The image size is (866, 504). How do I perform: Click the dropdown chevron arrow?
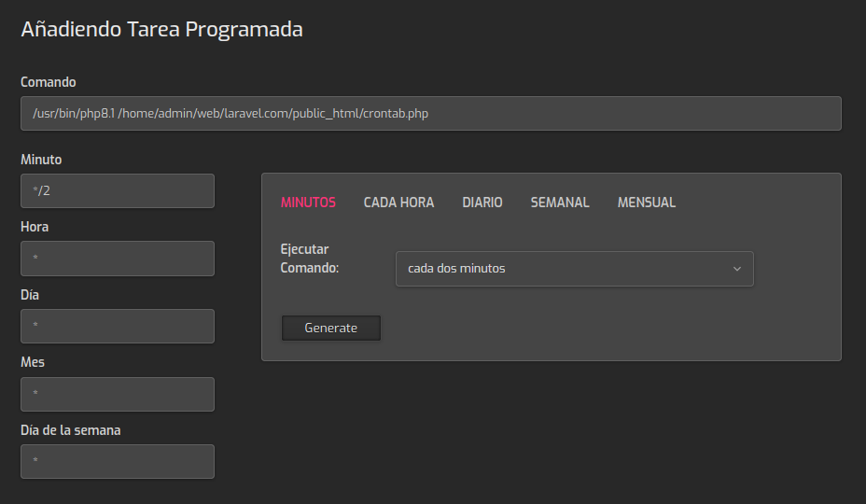click(x=737, y=269)
